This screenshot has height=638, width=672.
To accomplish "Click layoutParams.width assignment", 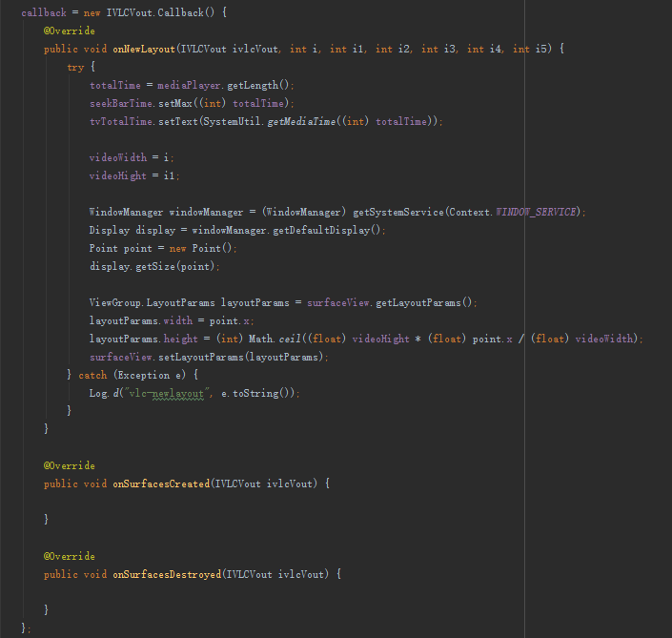I will tap(172, 320).
